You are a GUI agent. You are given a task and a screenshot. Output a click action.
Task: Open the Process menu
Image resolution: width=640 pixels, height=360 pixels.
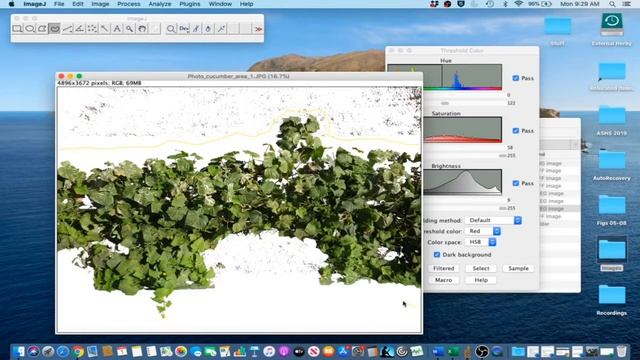point(129,4)
